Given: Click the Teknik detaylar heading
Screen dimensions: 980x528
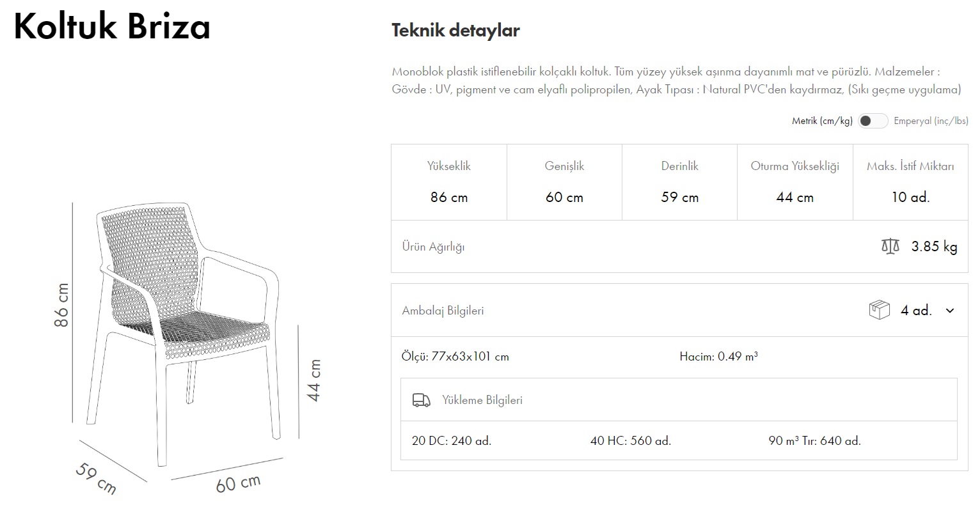Looking at the screenshot, I should 455,31.
